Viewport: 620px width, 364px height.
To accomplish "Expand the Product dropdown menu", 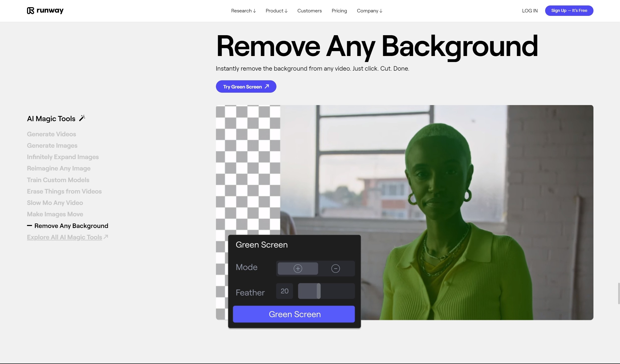I will [x=276, y=11].
